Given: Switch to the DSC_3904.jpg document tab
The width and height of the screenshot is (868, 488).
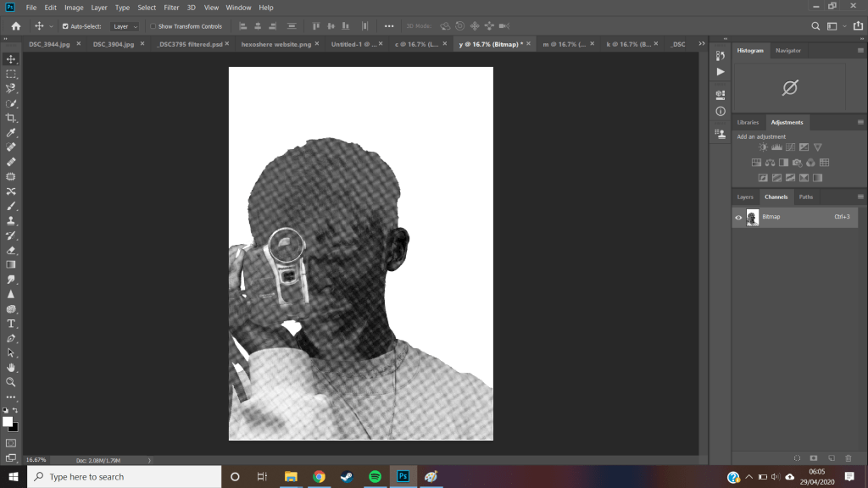Looking at the screenshot, I should tap(114, 43).
